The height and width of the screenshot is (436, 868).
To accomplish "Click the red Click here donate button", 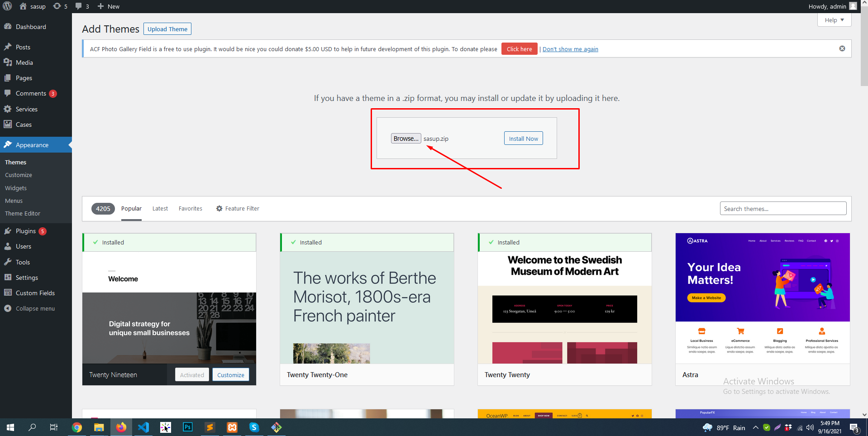I will [x=519, y=49].
